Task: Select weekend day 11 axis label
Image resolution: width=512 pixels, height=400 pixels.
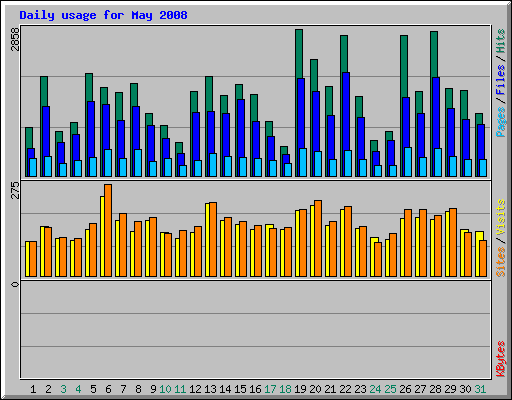Action: coord(180,389)
